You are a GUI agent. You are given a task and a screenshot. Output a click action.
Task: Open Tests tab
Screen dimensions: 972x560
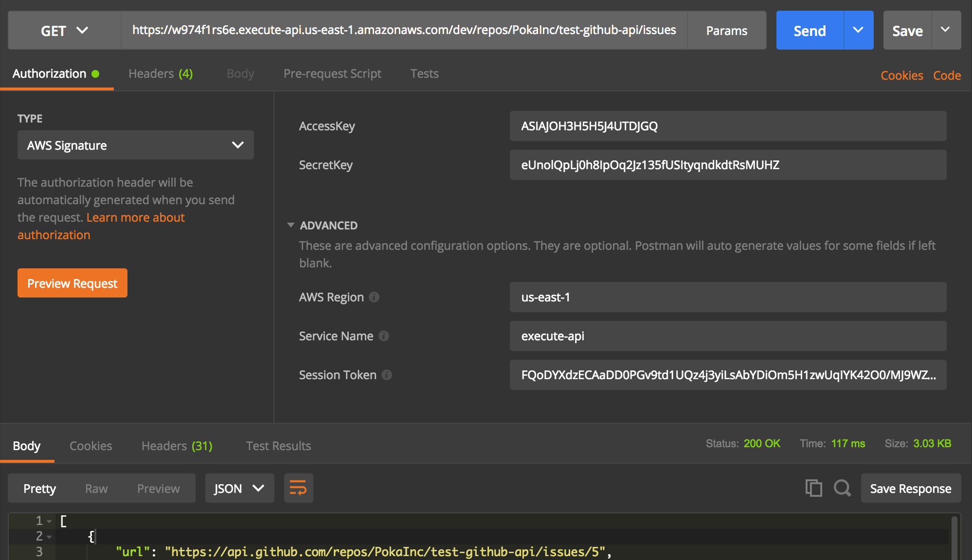(x=424, y=74)
